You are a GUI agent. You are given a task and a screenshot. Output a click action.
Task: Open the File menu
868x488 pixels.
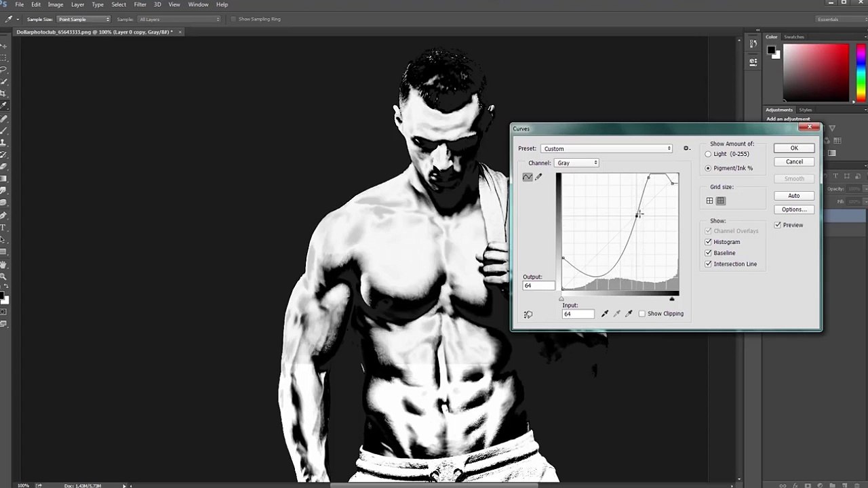pos(20,5)
